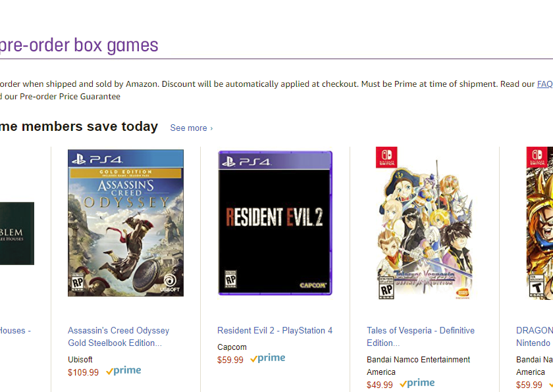Open the Dragon Ball Switch cover image
Screen dimensions: 553x392
[x=540, y=223]
